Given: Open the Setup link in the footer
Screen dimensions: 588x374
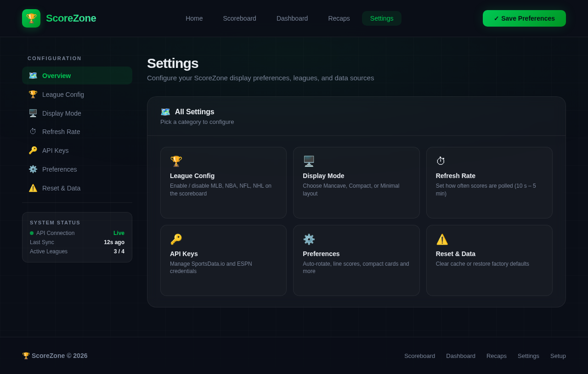Looking at the screenshot, I should tap(558, 356).
